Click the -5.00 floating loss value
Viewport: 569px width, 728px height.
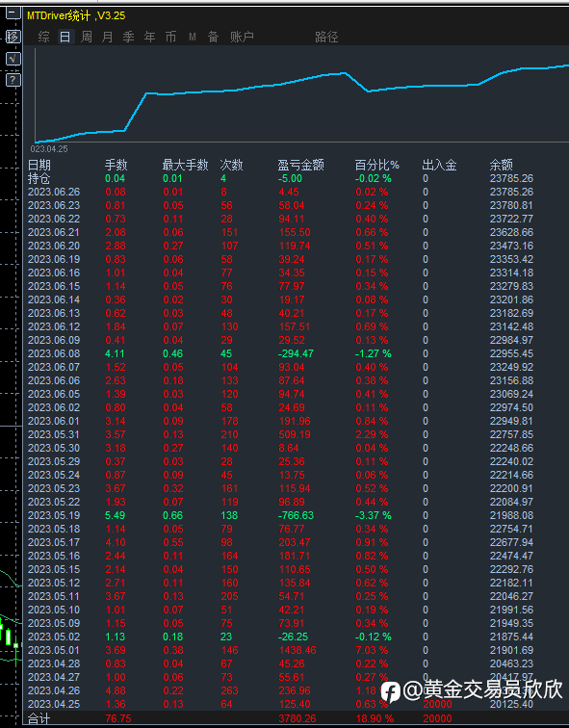[x=290, y=178]
